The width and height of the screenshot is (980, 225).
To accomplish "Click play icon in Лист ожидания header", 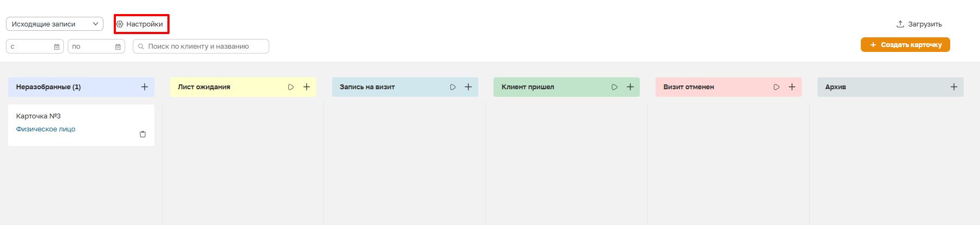I will point(291,87).
